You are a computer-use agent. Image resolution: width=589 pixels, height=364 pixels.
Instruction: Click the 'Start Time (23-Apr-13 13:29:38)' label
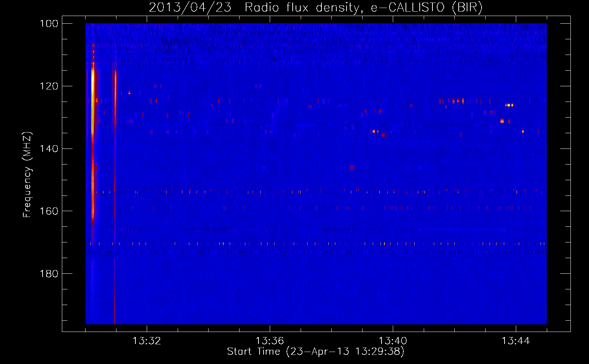tap(316, 352)
